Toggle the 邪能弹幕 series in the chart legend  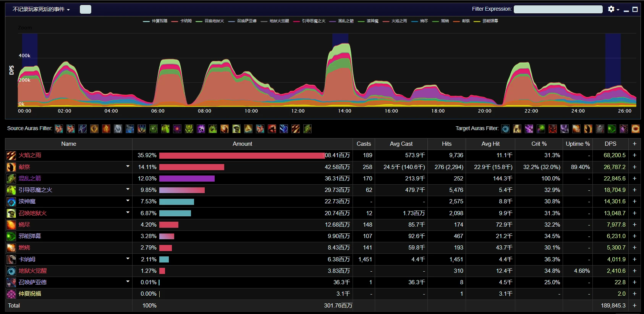click(x=486, y=21)
